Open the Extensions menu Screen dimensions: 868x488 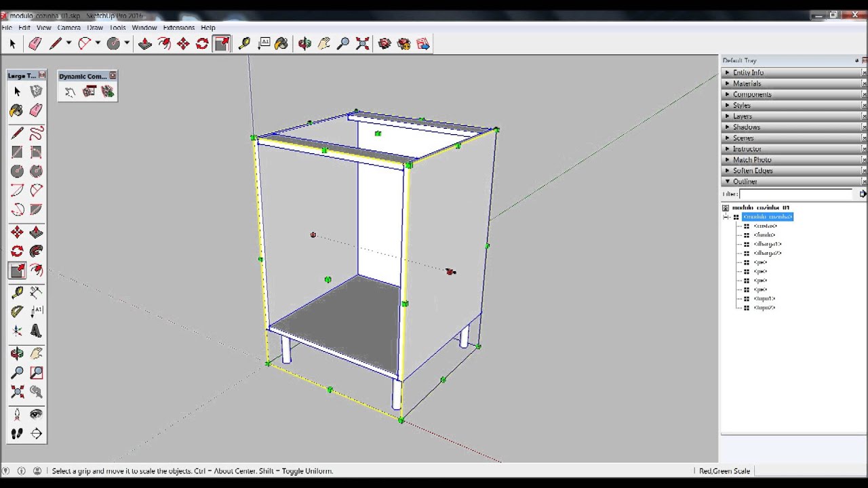click(179, 28)
